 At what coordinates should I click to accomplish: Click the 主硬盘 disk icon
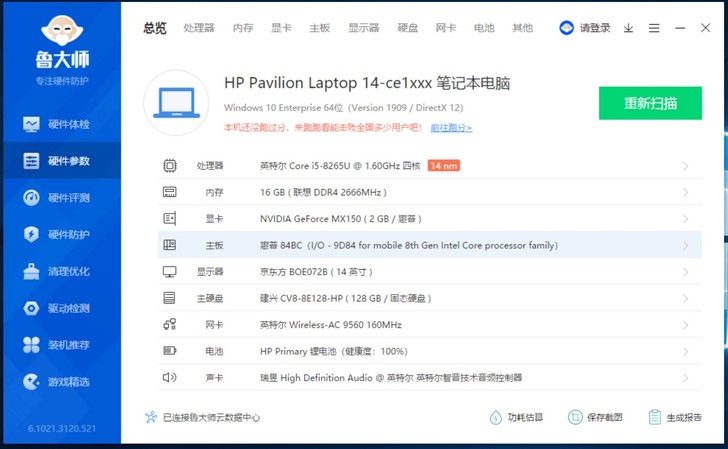coord(169,298)
